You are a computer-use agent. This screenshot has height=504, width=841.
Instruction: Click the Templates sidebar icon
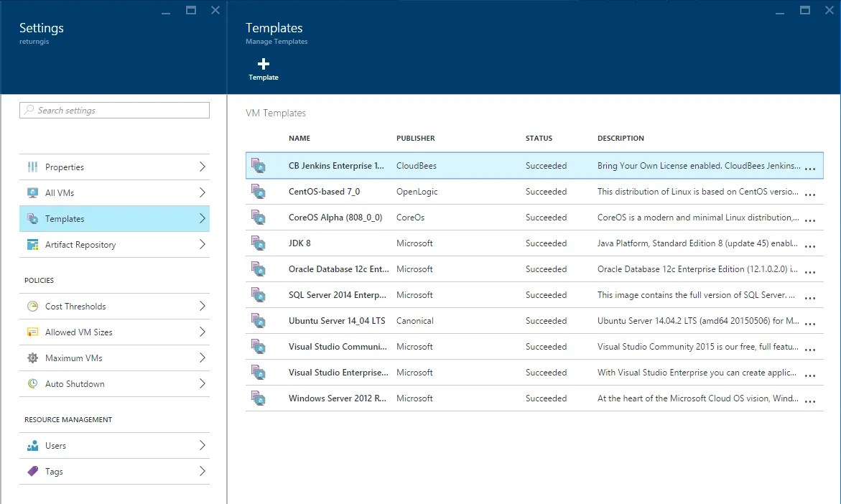click(x=33, y=218)
